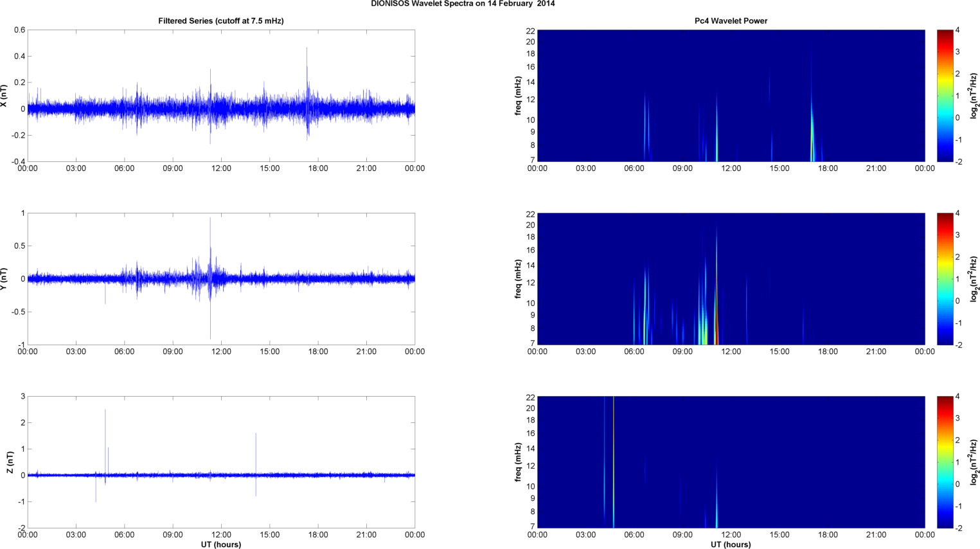Viewport: 980px width, 549px height.
Task: Click the colorbar beside the X wavelet panel
Action: 945,96
